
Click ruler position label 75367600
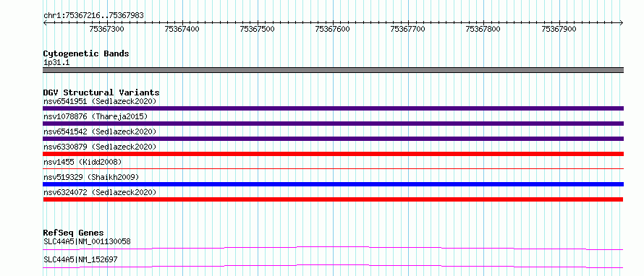(333, 29)
